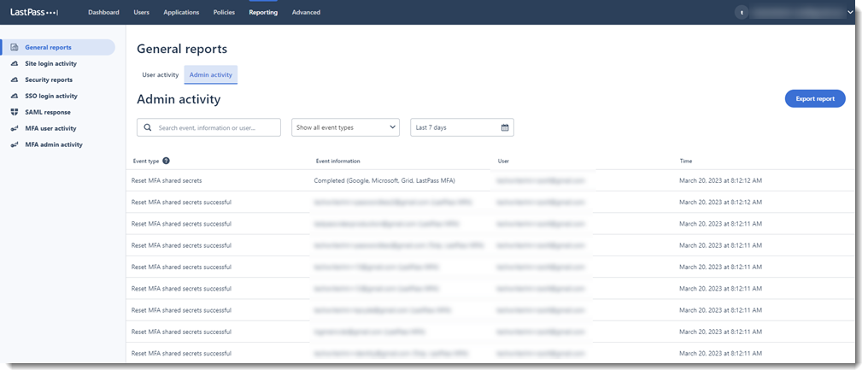Click the General reports sidebar icon

click(x=15, y=47)
